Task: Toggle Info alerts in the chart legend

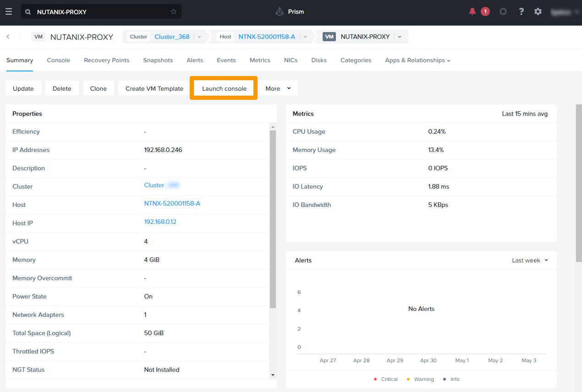Action: click(452, 379)
